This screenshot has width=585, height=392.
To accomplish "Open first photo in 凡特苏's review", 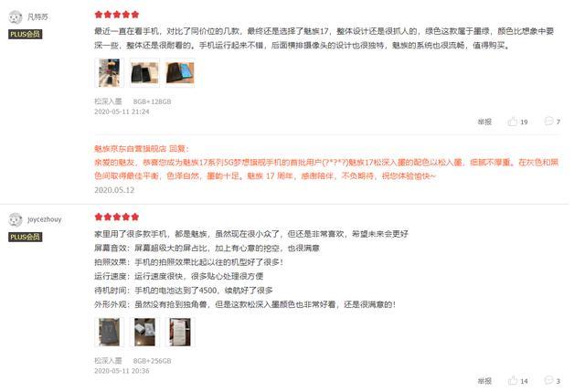I will [110, 73].
